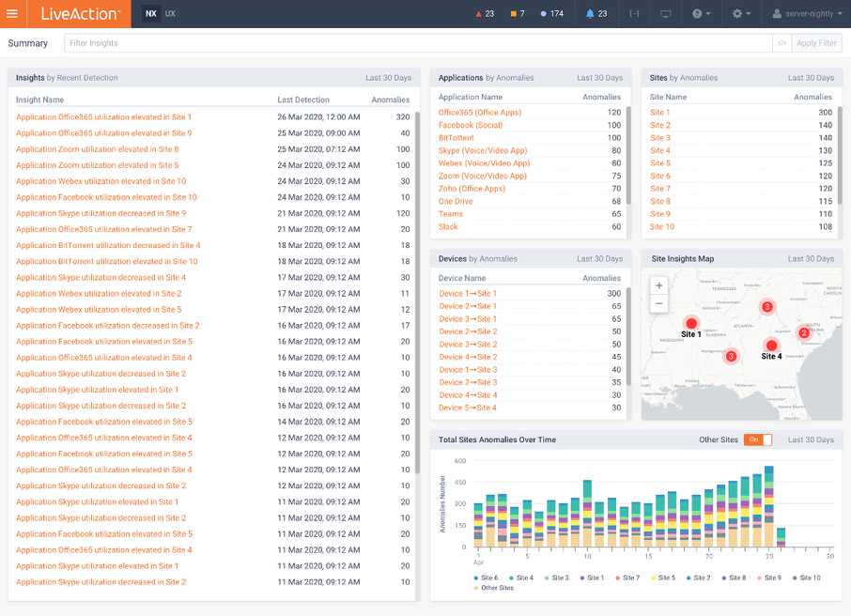Screen dimensions: 851x616
Task: Click the Devices panel vertical scrollbar
Action: (628, 336)
